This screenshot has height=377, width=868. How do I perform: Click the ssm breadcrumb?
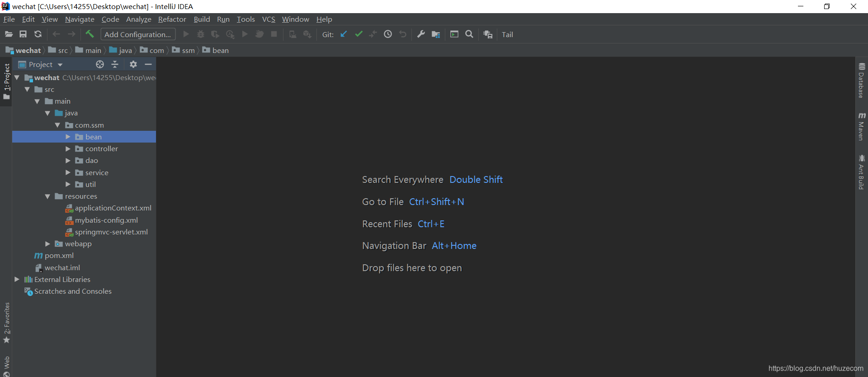(184, 50)
